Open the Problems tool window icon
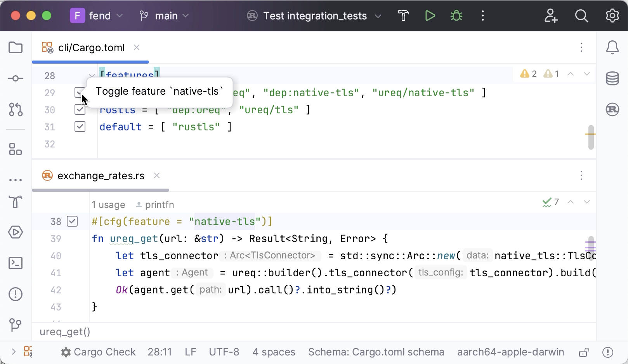 coord(16,294)
